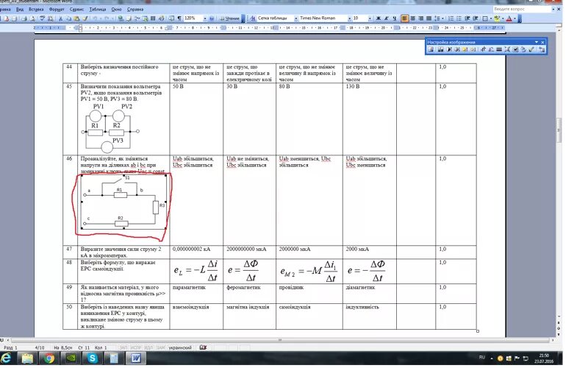The width and height of the screenshot is (588, 368).
Task: Click the Less Contrast picture icon
Action: point(456,49)
